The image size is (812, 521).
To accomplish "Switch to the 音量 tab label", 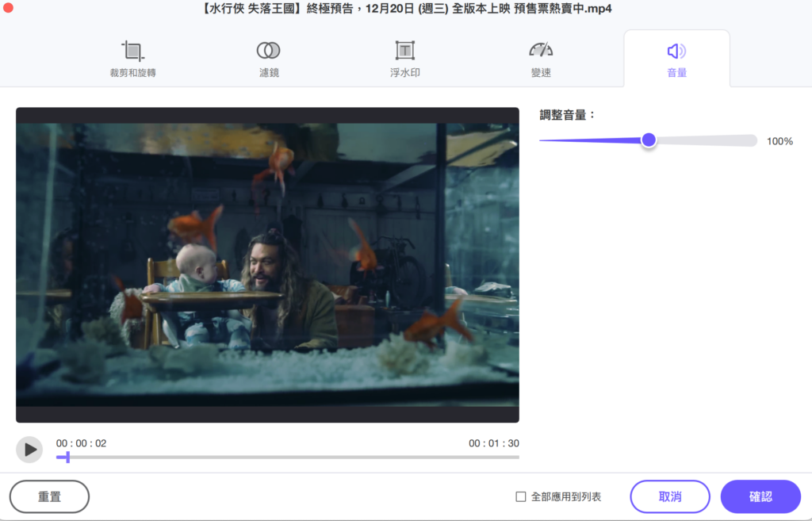I will tap(676, 72).
